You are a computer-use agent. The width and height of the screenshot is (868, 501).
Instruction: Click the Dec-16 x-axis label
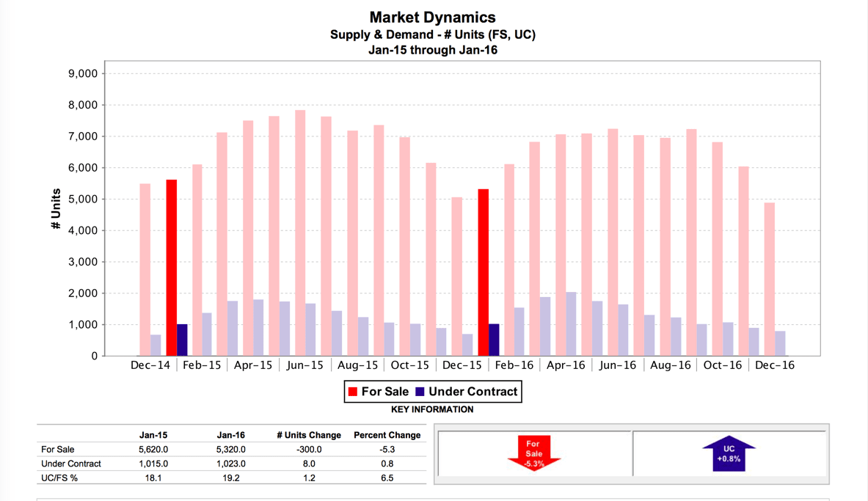click(774, 365)
